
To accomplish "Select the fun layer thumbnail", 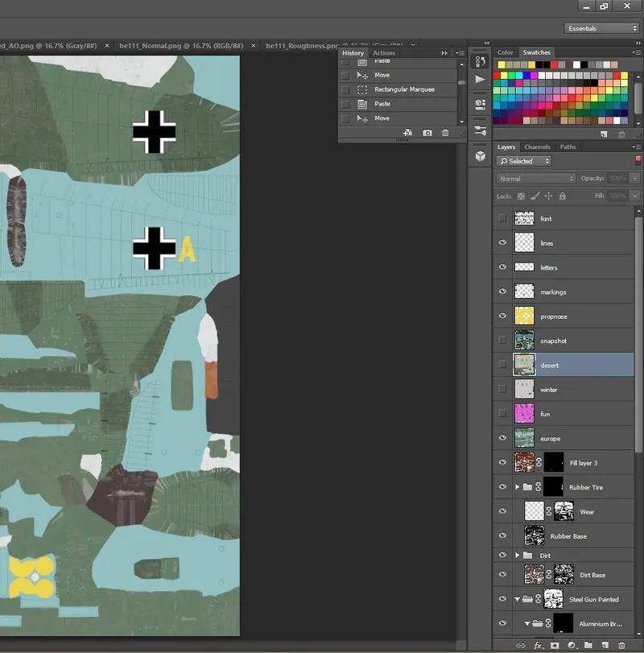I will (x=524, y=414).
